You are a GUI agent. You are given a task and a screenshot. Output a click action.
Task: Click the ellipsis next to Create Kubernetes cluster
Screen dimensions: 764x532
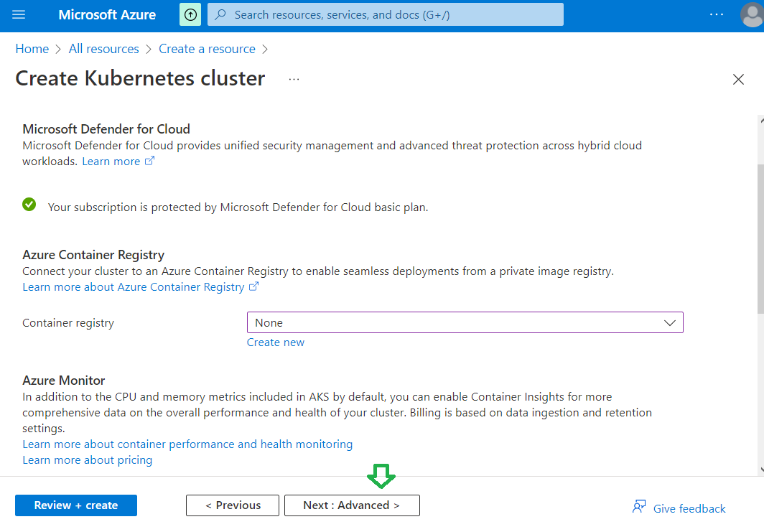pos(294,79)
